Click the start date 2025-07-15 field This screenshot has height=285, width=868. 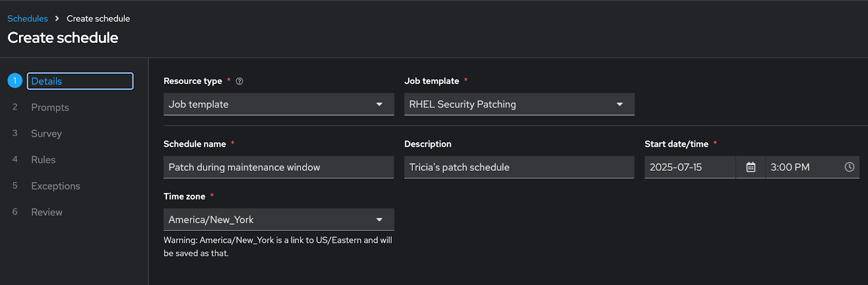pyautogui.click(x=689, y=167)
